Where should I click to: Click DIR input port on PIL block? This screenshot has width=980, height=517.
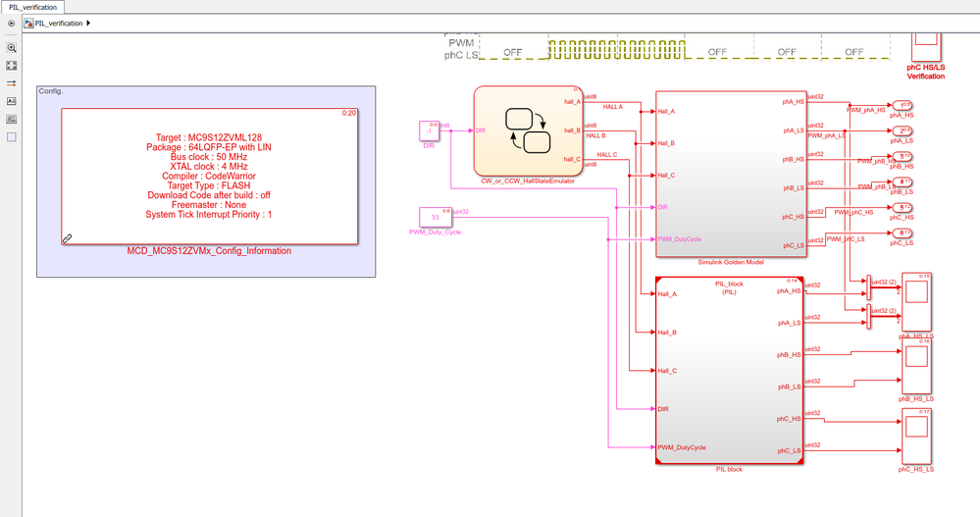tap(663, 409)
